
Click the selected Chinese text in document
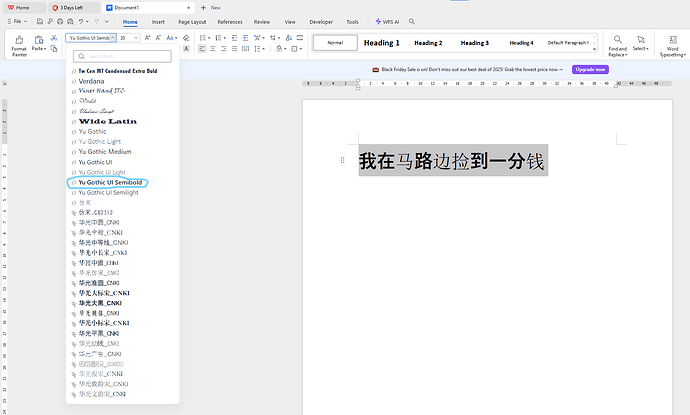click(x=452, y=161)
